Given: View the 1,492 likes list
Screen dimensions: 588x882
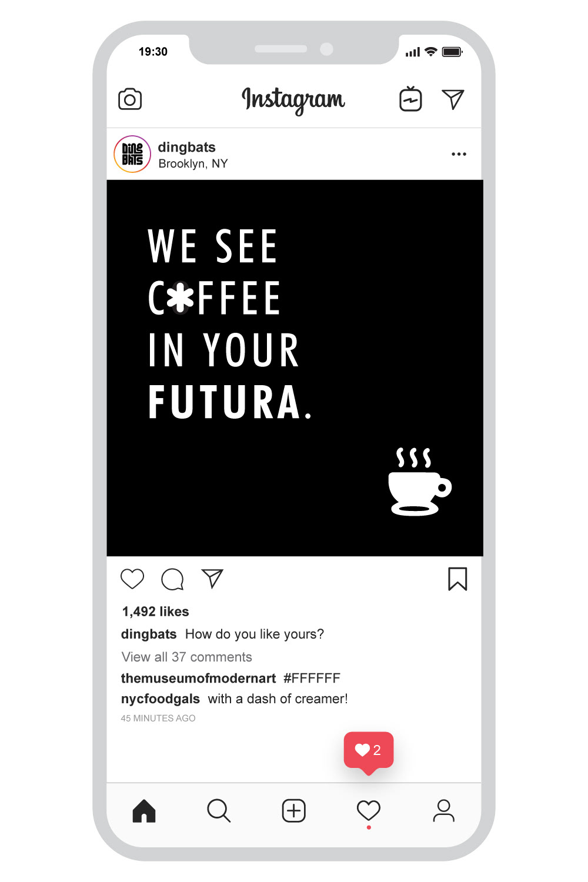Looking at the screenshot, I should coord(155,612).
